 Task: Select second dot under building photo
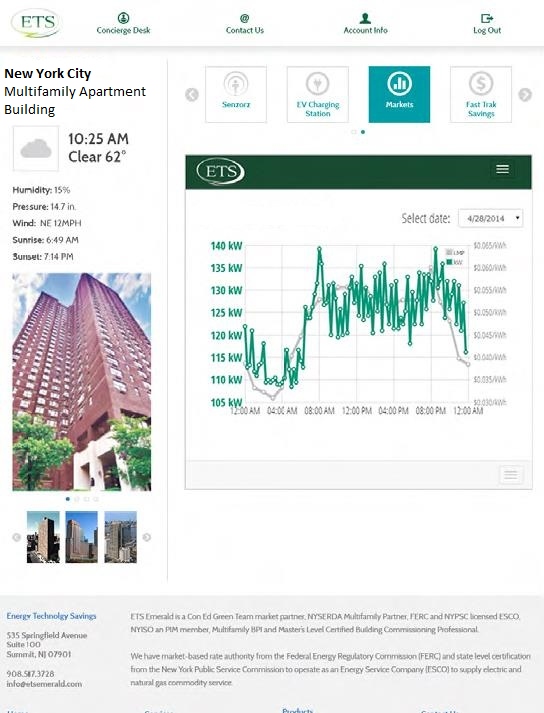point(77,499)
